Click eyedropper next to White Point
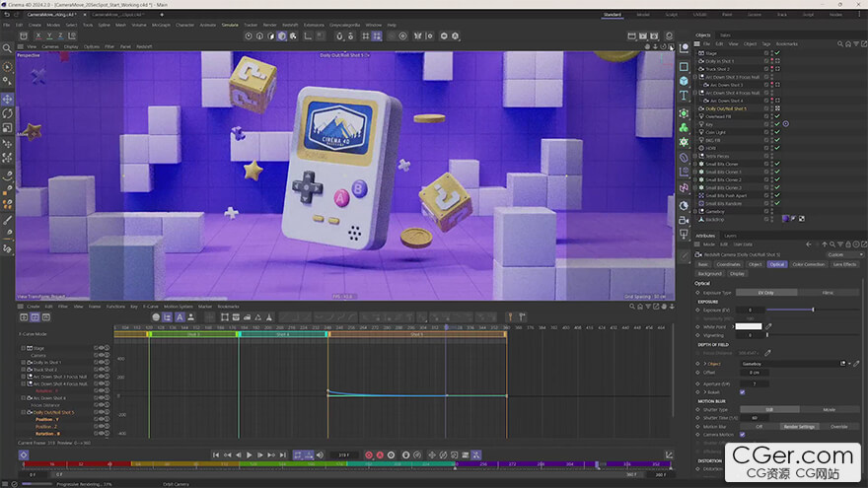The height and width of the screenshot is (488, 868). click(x=768, y=326)
